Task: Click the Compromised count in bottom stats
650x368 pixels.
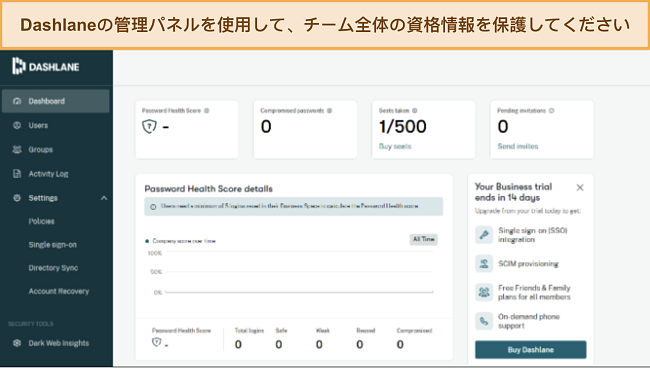Action: 400,344
